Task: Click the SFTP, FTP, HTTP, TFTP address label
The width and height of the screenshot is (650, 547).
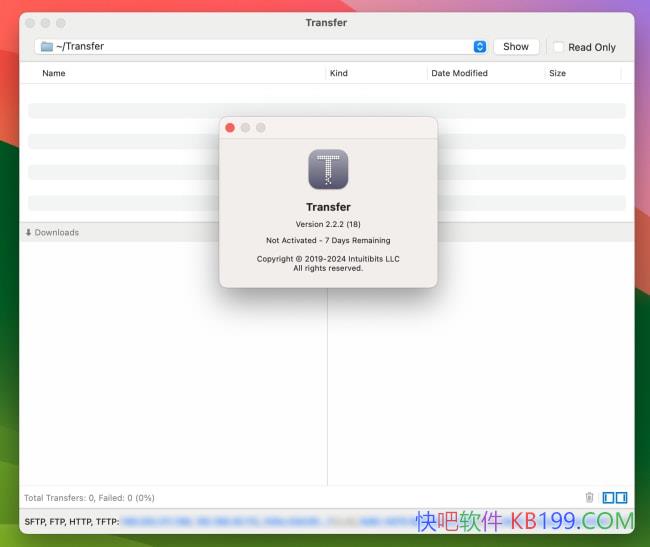Action: click(71, 521)
